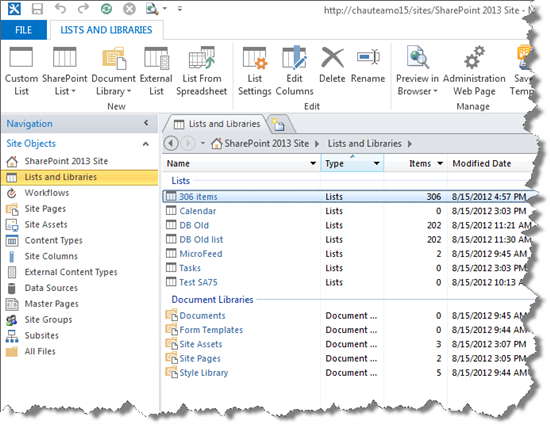Open List Settings from the ribbon
Viewport: 550px width, 424px height.
pos(255,71)
